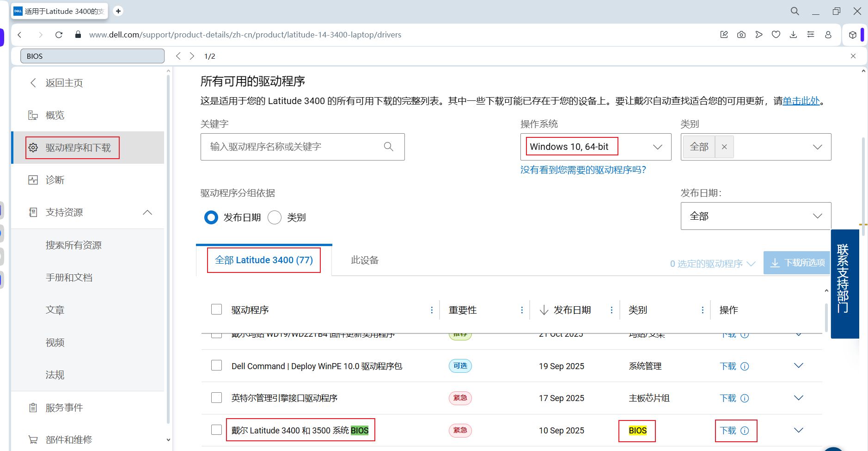This screenshot has height=451, width=868.
Task: Sort table by 发布日期 column header
Action: pos(572,310)
